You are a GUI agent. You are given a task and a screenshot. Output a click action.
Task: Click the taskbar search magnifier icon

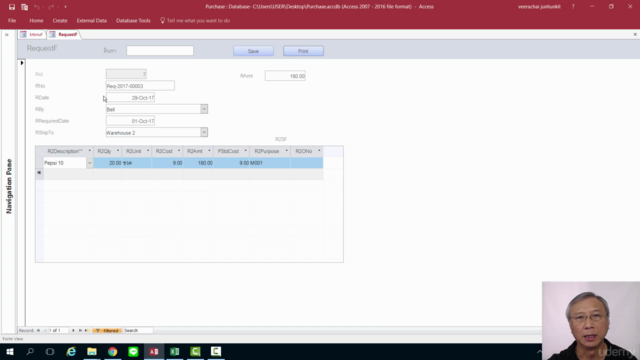click(x=30, y=351)
